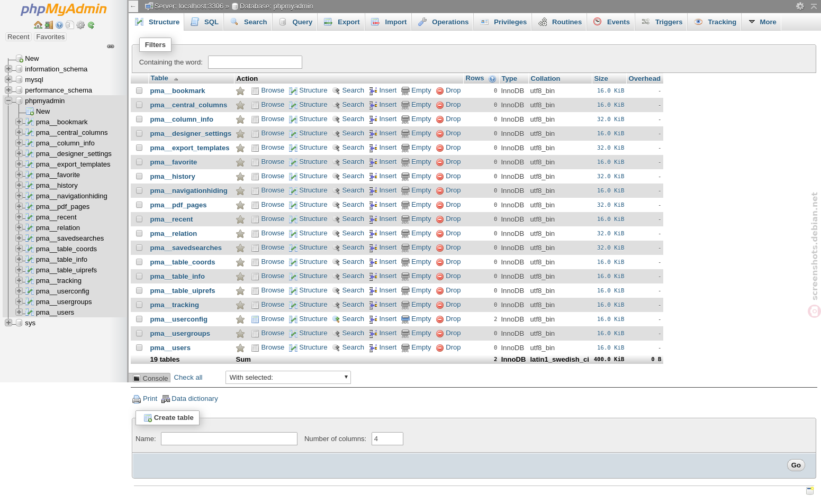821x504 pixels.
Task: Switch to the Privileges tab
Action: pyautogui.click(x=503, y=22)
